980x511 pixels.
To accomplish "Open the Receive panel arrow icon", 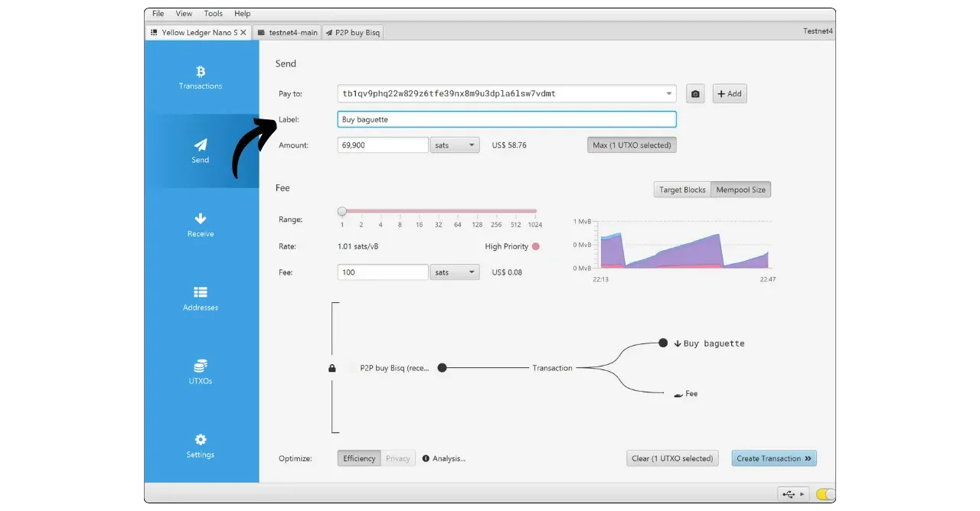I will click(x=201, y=219).
